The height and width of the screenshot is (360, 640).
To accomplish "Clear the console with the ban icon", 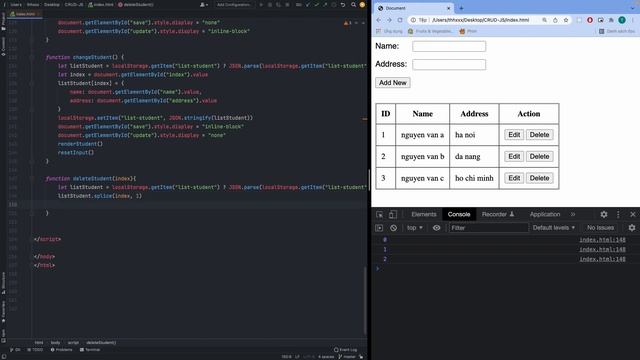I will (393, 228).
